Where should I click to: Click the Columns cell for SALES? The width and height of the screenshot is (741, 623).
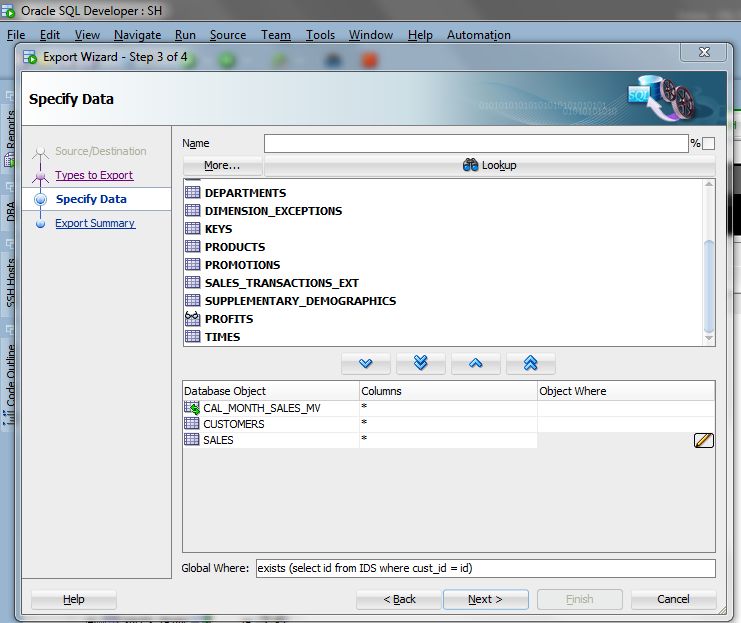pyautogui.click(x=448, y=440)
